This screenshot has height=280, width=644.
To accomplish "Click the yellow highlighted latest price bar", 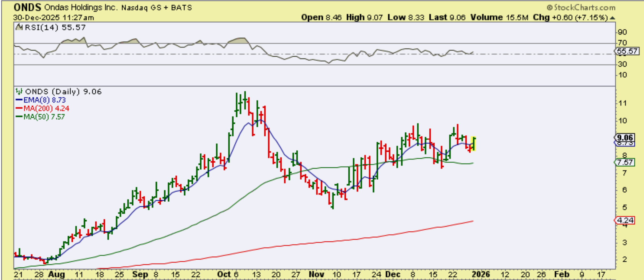I will 473,144.
